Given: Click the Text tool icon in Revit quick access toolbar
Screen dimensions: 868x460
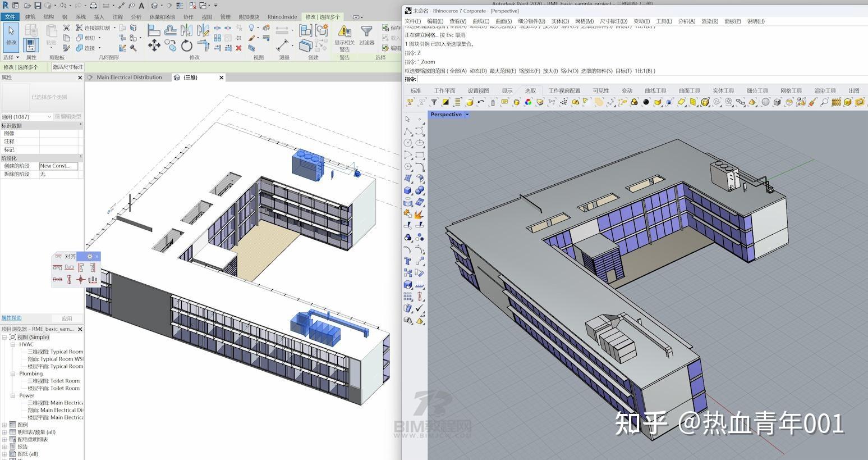Looking at the screenshot, I should (141, 6).
